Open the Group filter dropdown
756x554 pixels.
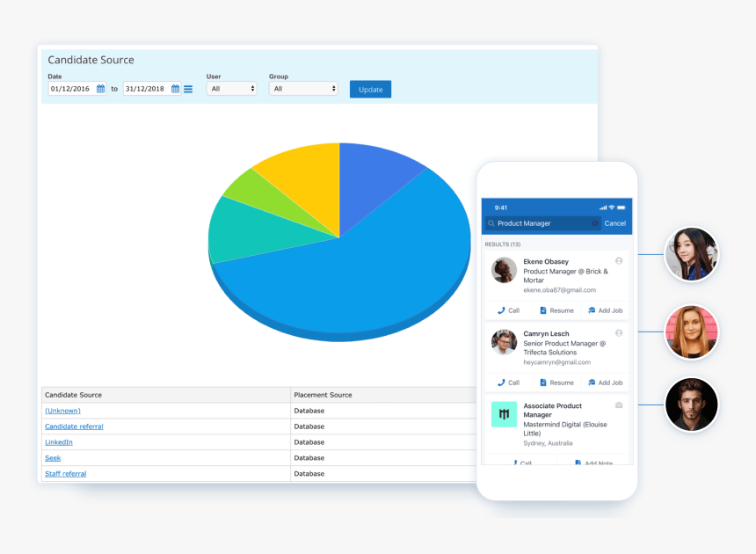click(303, 89)
